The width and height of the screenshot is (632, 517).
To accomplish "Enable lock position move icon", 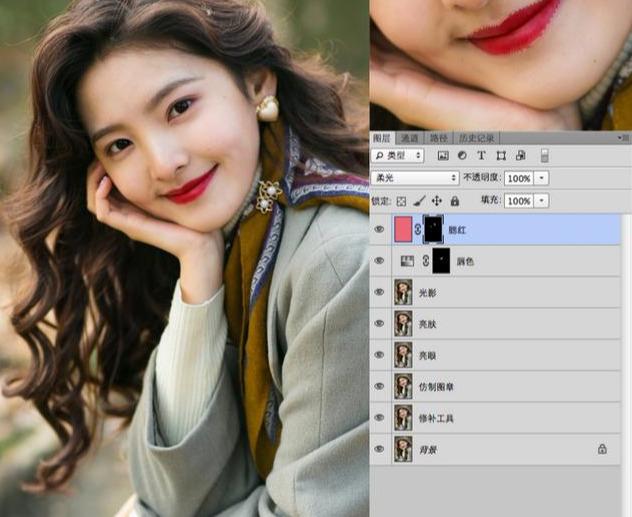I will pyautogui.click(x=436, y=201).
